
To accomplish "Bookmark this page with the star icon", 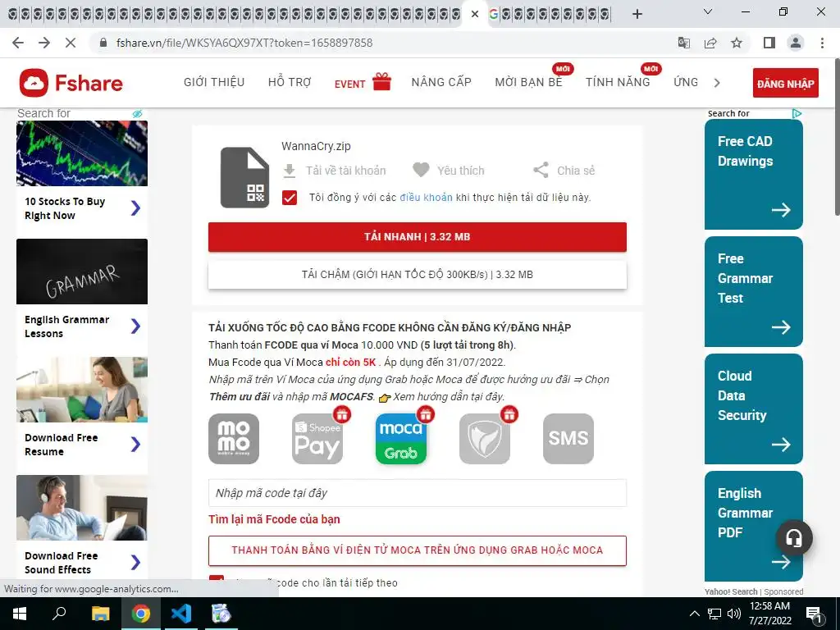I will [x=737, y=43].
